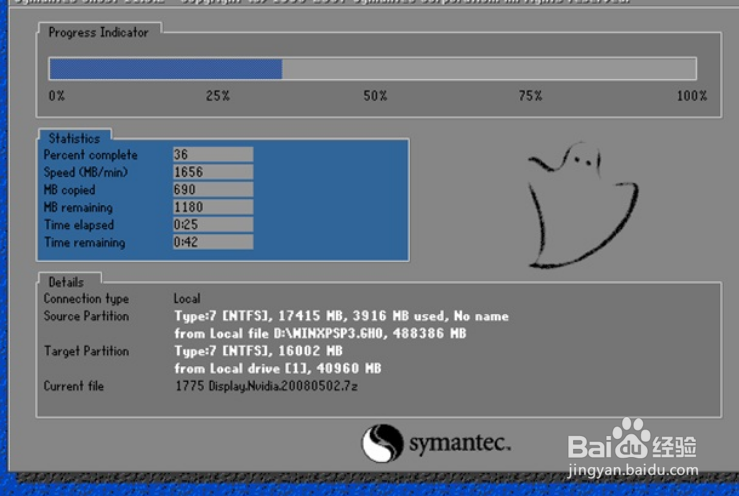This screenshot has width=739, height=496.
Task: Click the 75% mark under the progress bar
Action: coord(530,96)
